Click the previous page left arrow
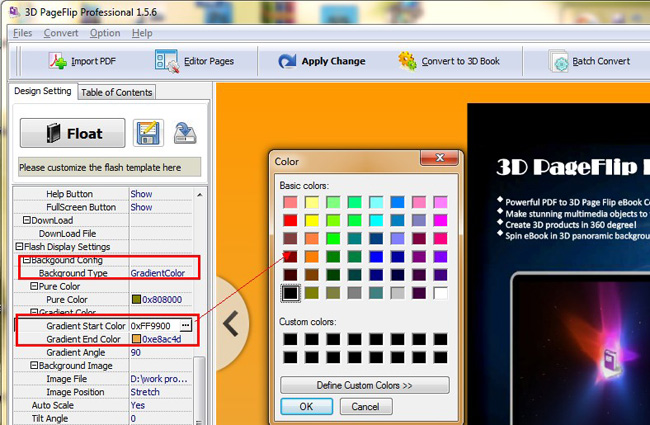The width and height of the screenshot is (650, 425). pyautogui.click(x=231, y=323)
